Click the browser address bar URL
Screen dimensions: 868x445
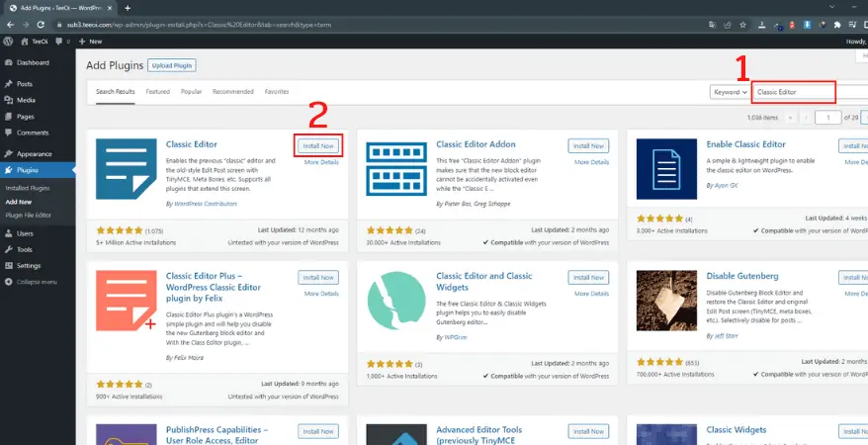click(x=200, y=25)
